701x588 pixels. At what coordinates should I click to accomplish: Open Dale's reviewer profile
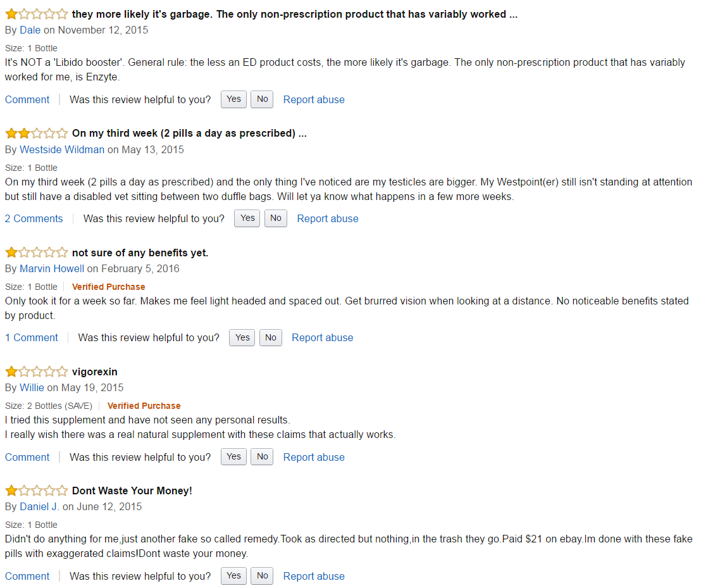coord(30,30)
